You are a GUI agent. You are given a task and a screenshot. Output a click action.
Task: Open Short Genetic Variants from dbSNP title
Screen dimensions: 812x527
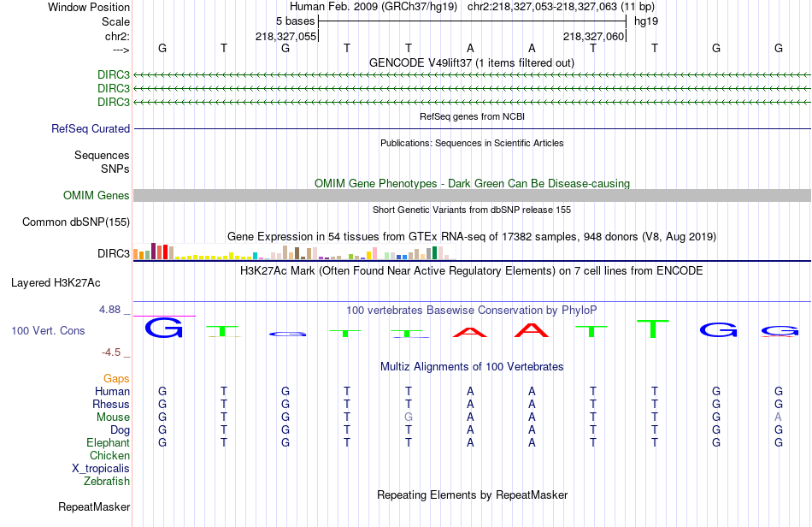(472, 210)
